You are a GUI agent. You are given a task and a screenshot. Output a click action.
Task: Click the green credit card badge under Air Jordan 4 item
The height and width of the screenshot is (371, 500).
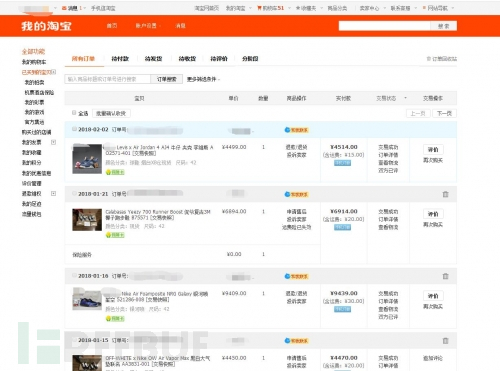tap(115, 172)
